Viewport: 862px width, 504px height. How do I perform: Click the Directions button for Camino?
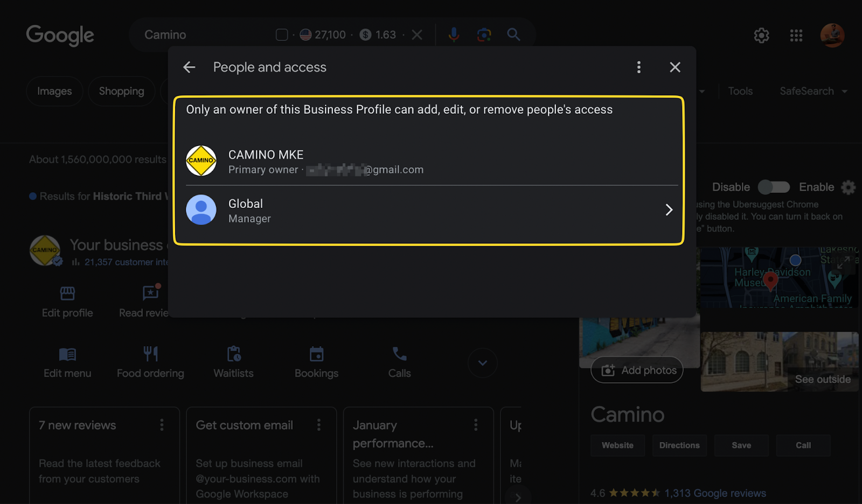point(679,446)
